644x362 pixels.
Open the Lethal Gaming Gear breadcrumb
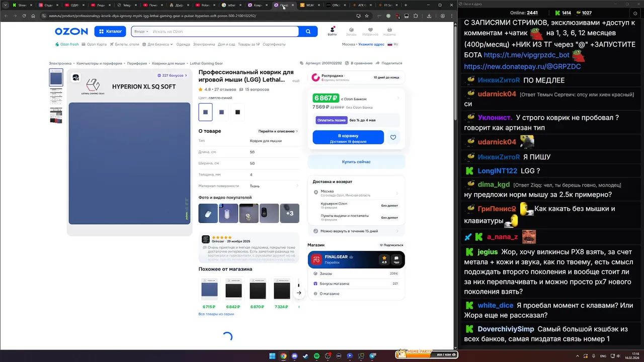[x=206, y=63]
